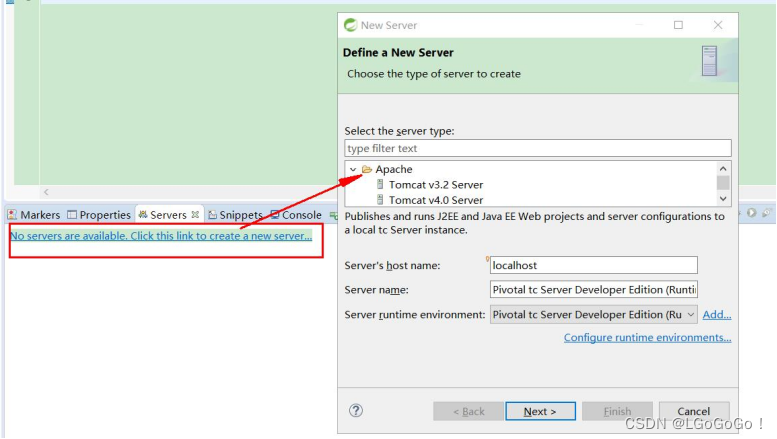Click the Finish button
This screenshot has height=439, width=777.
(617, 411)
